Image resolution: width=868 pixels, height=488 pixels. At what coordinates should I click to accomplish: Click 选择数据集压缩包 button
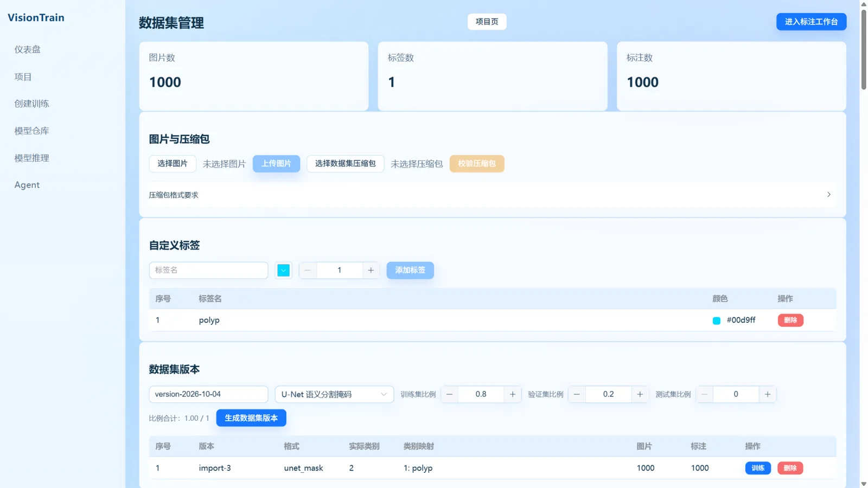[346, 164]
